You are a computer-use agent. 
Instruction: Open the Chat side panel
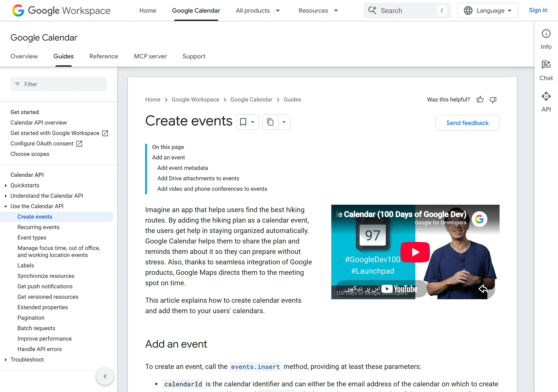pyautogui.click(x=546, y=70)
